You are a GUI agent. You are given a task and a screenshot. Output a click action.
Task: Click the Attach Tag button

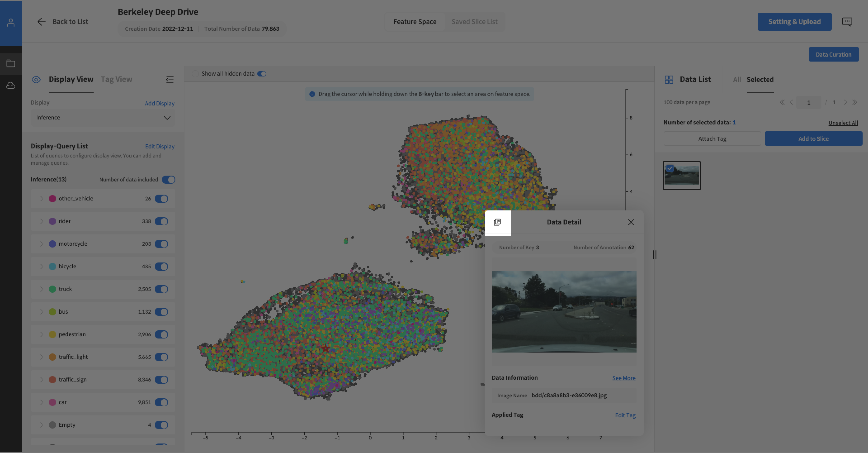tap(712, 139)
